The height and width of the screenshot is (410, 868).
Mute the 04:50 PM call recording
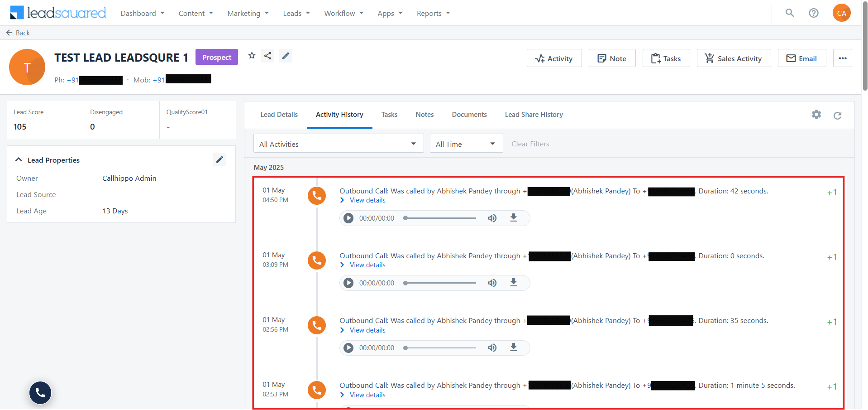coord(492,218)
